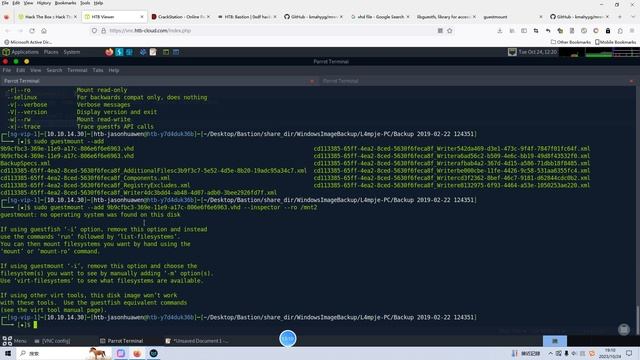
Task: Click the network monitor icon beside the clock
Action: coord(512,52)
